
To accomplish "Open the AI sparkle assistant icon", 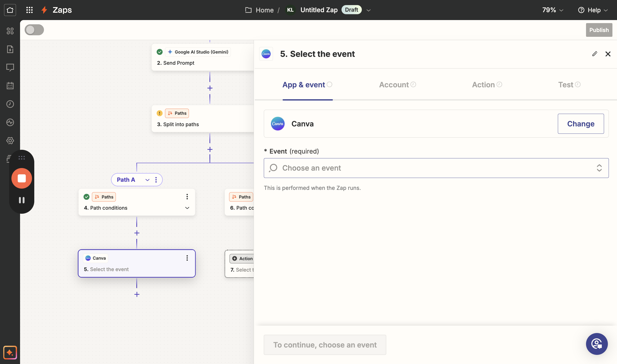I will pos(10,353).
